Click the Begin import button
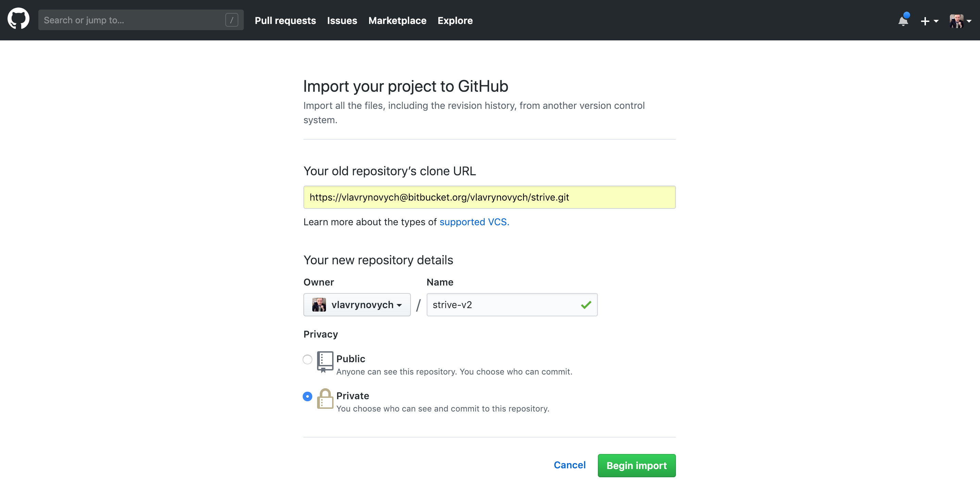This screenshot has height=493, width=980. coord(636,465)
